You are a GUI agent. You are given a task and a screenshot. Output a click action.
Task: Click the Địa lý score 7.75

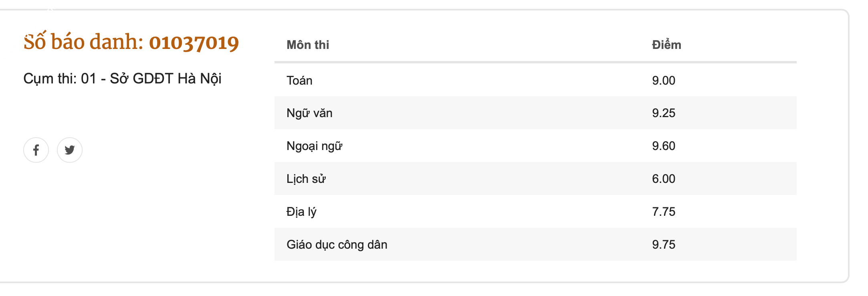[x=664, y=211]
